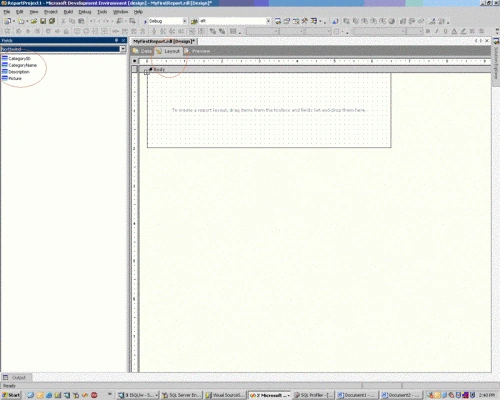Open the Build menu
Viewport: 500px width, 400px height.
pos(68,12)
